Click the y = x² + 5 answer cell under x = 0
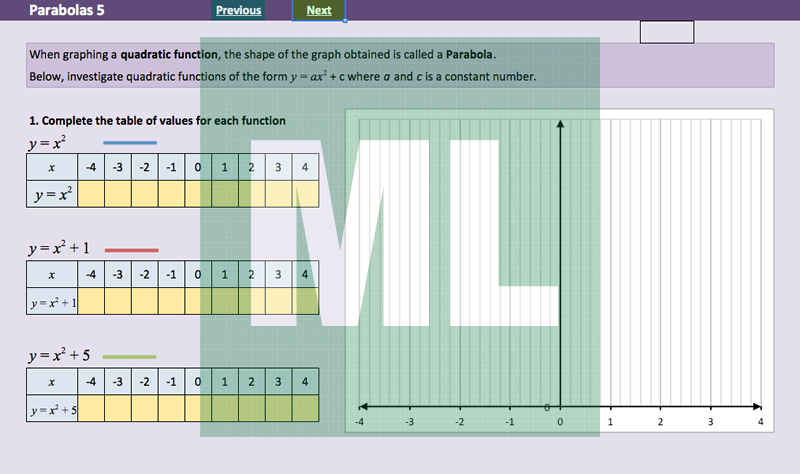Screen dimensions: 800x474 tap(198, 409)
